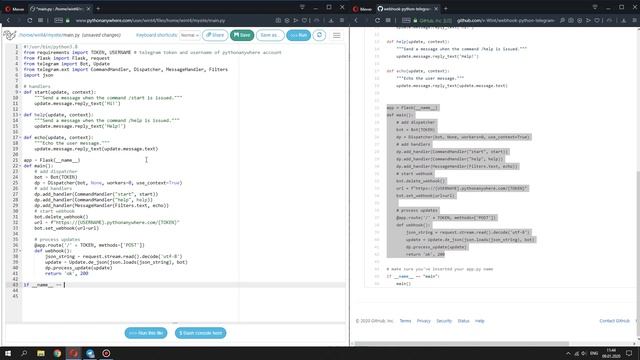Click the Share button in editor toolbar
Screen dimensions: 640x360
215,35
